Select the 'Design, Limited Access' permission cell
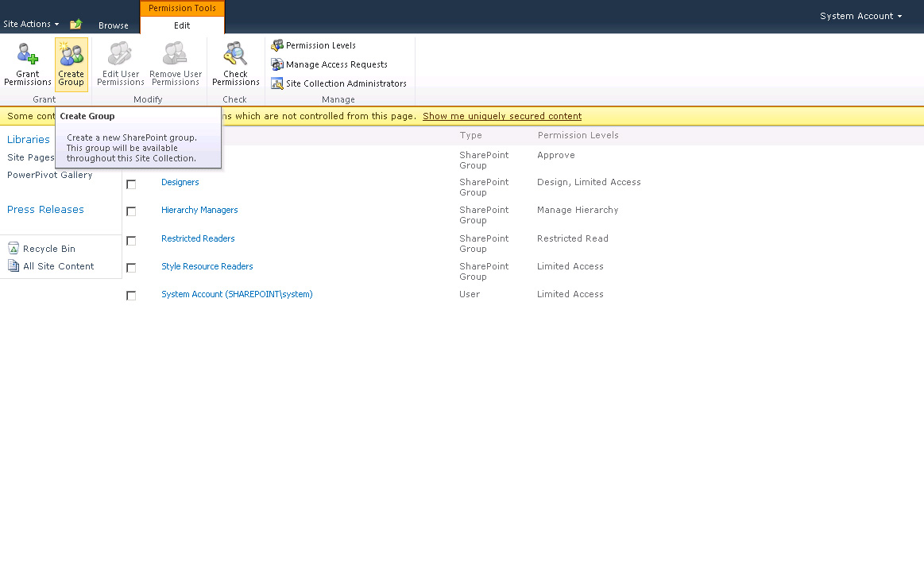Viewport: 924px width, 573px height. 589,182
